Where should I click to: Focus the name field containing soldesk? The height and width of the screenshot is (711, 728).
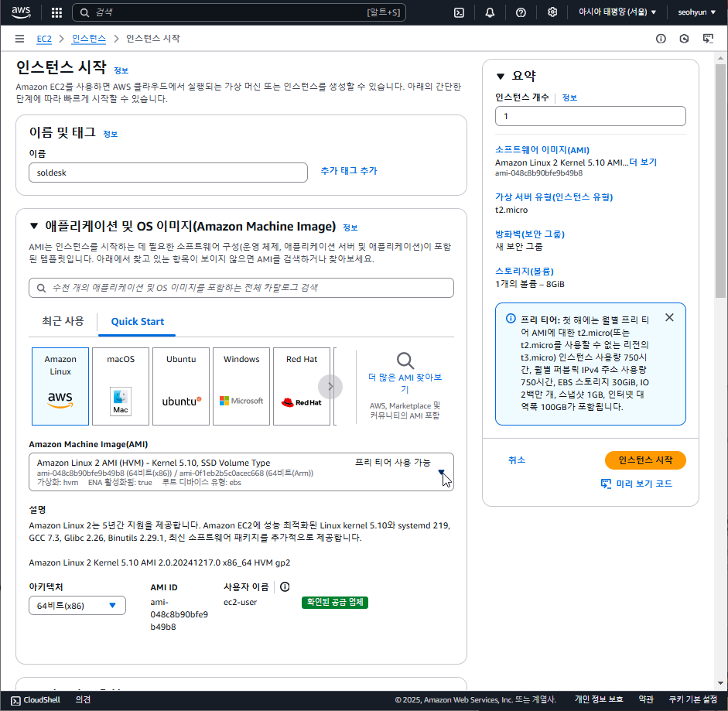tap(168, 173)
